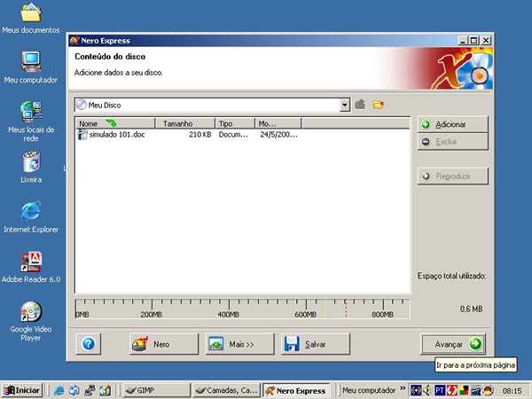
Task: Select Internet Explorer desktop icon
Action: 31,217
